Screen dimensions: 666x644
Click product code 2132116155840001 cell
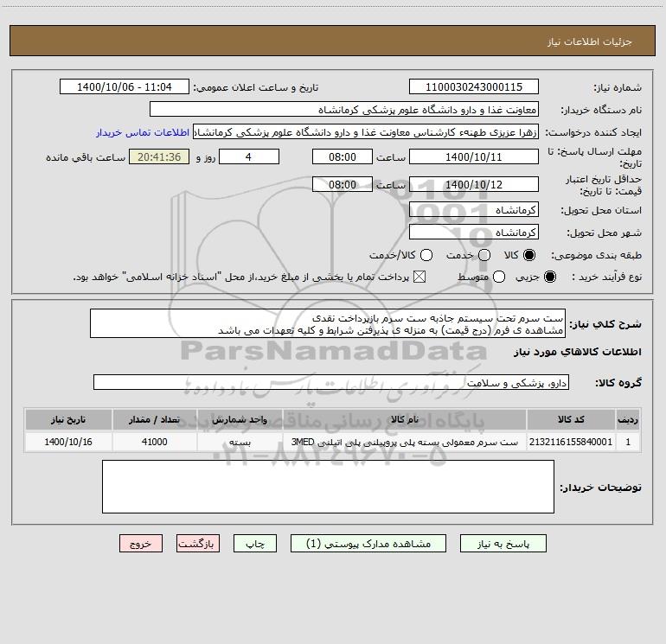click(x=571, y=442)
